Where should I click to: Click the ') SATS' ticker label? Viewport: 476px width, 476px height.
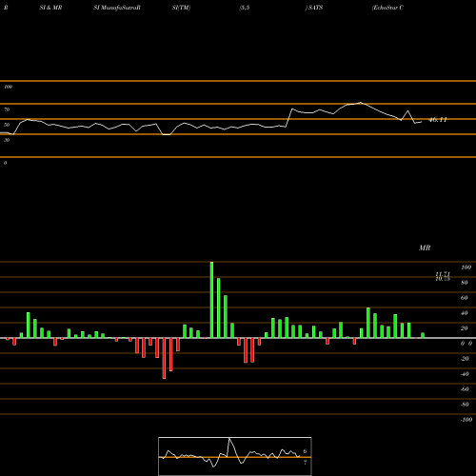tap(314, 8)
